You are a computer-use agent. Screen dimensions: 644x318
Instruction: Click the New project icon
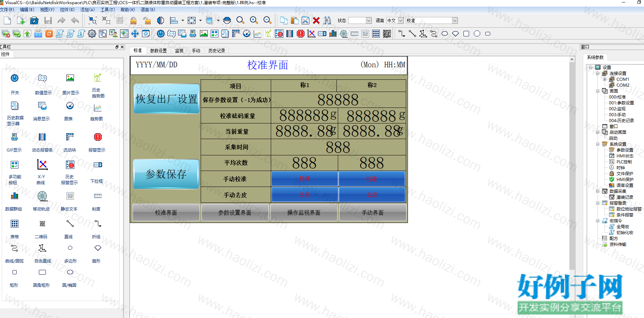(x=7, y=20)
